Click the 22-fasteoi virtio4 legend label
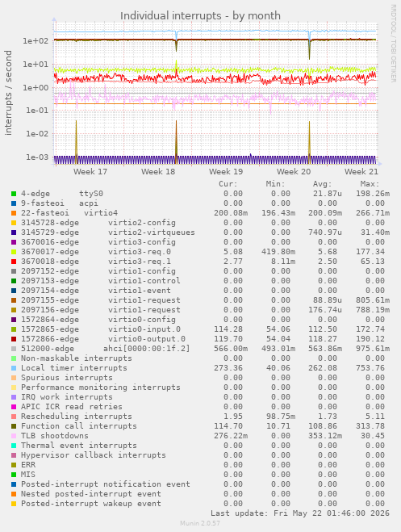The height and width of the screenshot is (532, 401). pyautogui.click(x=69, y=213)
